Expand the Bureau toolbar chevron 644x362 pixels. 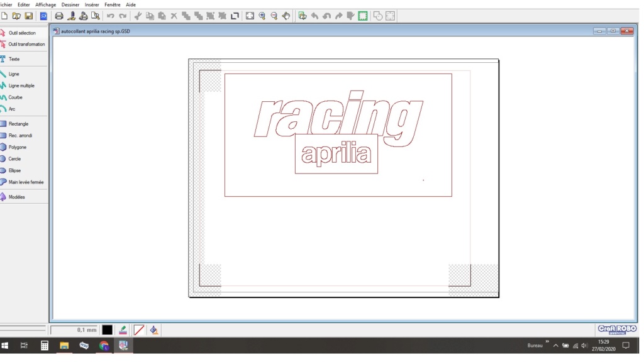coord(547,342)
